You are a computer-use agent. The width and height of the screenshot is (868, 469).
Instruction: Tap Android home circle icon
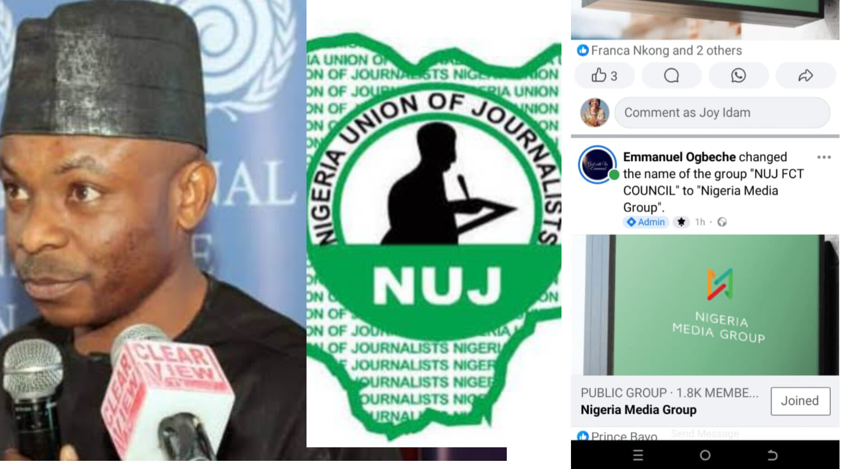(x=705, y=455)
